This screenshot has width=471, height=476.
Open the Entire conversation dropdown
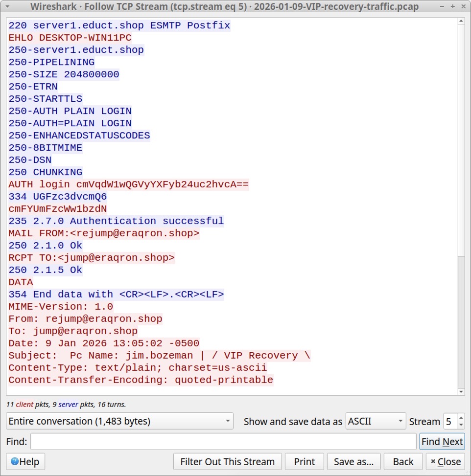click(x=120, y=421)
